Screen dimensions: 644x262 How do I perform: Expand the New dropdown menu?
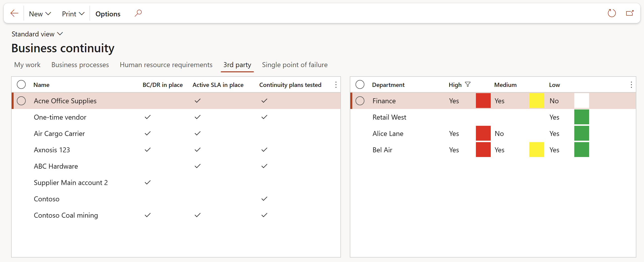tap(40, 14)
